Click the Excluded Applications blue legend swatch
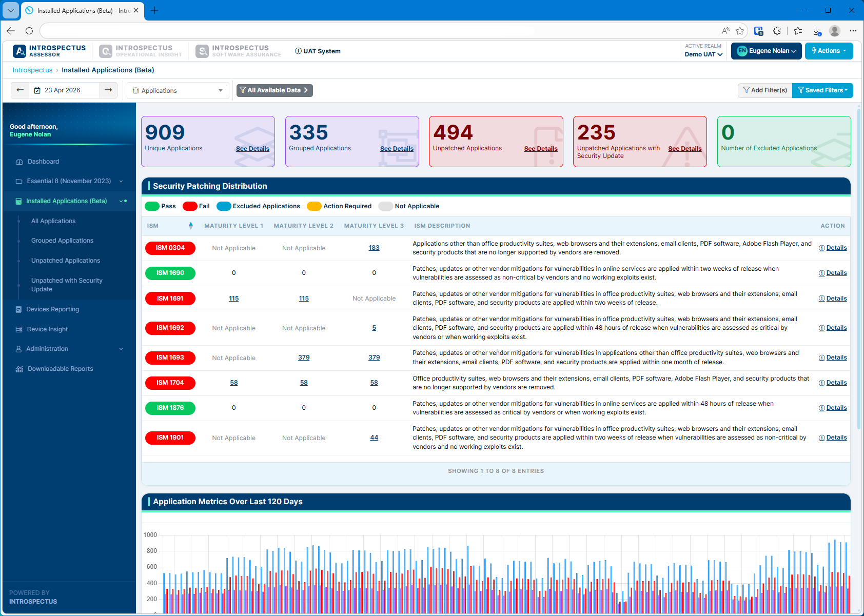The height and width of the screenshot is (616, 864). coord(224,206)
